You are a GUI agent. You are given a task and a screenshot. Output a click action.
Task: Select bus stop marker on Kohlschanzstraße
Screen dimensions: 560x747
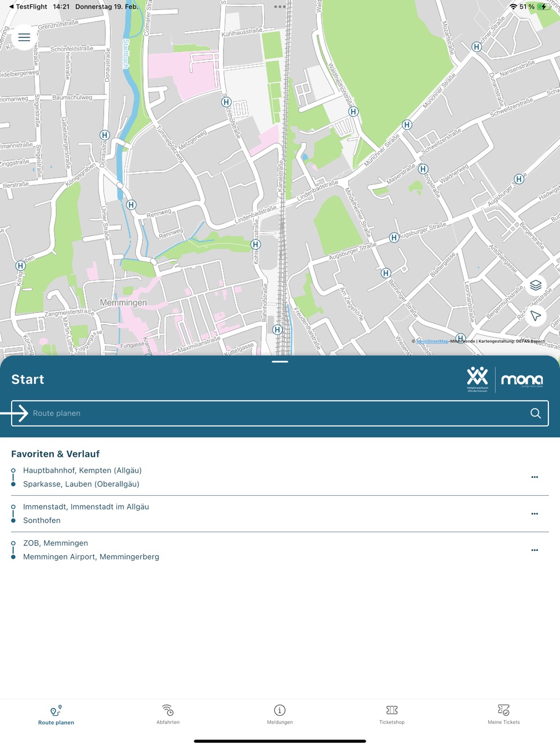[255, 244]
